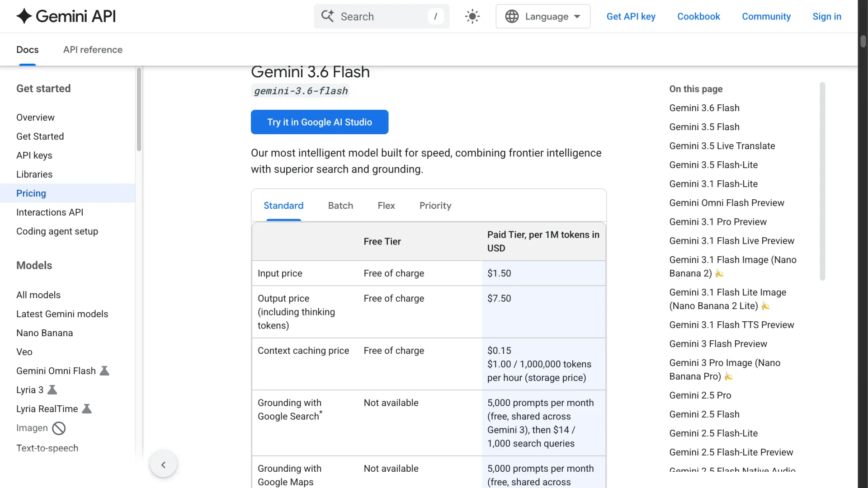Click the experimental flask icon beside Gemini Omni Flash
Image resolution: width=868 pixels, height=488 pixels.
point(104,371)
